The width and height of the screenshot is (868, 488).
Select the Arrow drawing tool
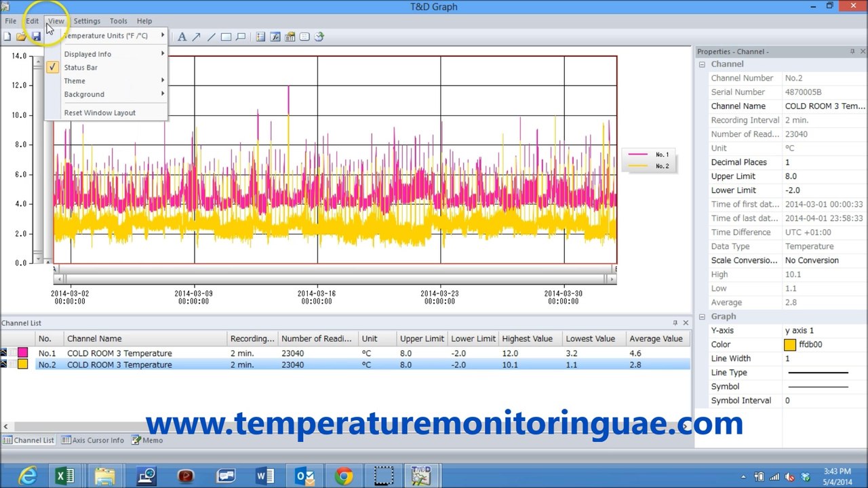click(x=197, y=37)
